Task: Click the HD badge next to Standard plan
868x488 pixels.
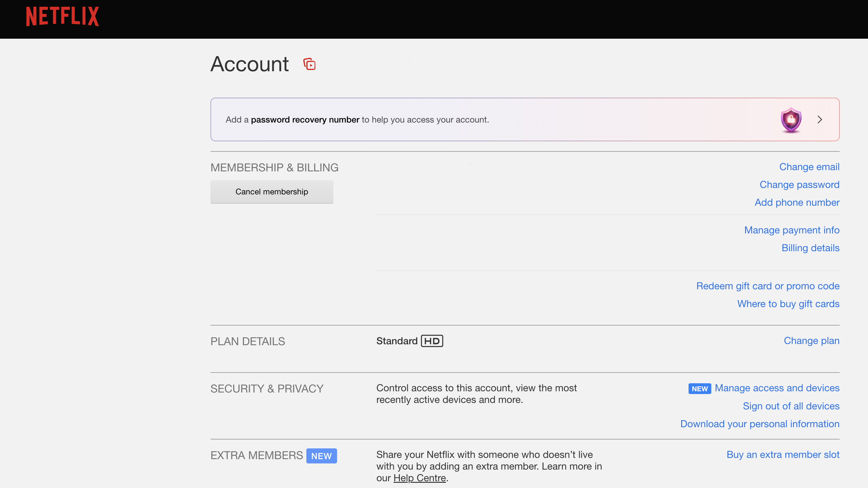Action: tap(433, 341)
